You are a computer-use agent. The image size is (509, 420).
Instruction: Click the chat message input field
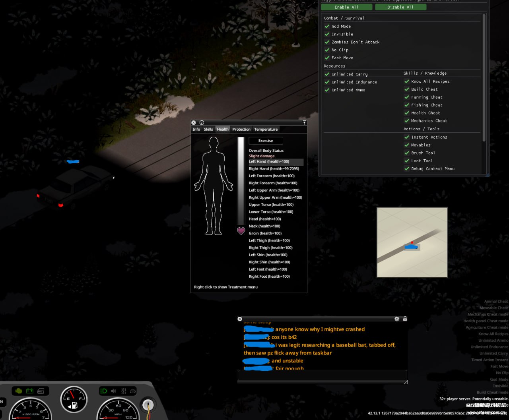coord(322,375)
